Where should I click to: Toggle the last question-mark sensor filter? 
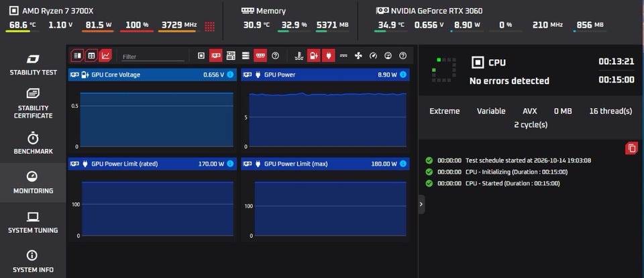pos(402,55)
